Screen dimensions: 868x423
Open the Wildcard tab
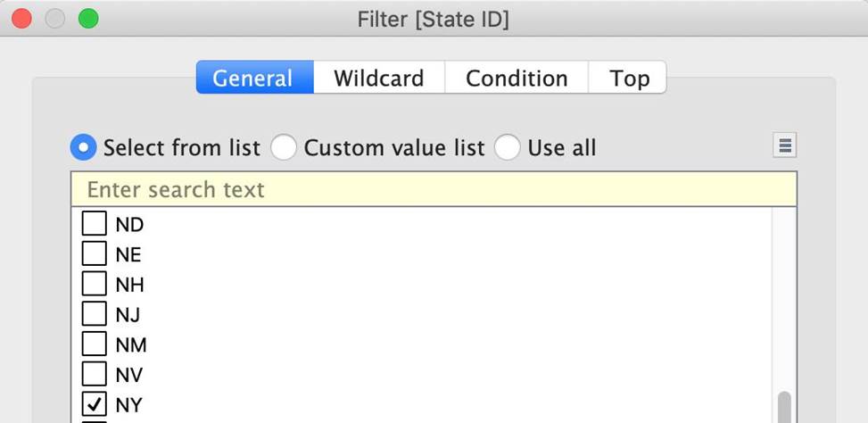(378, 78)
